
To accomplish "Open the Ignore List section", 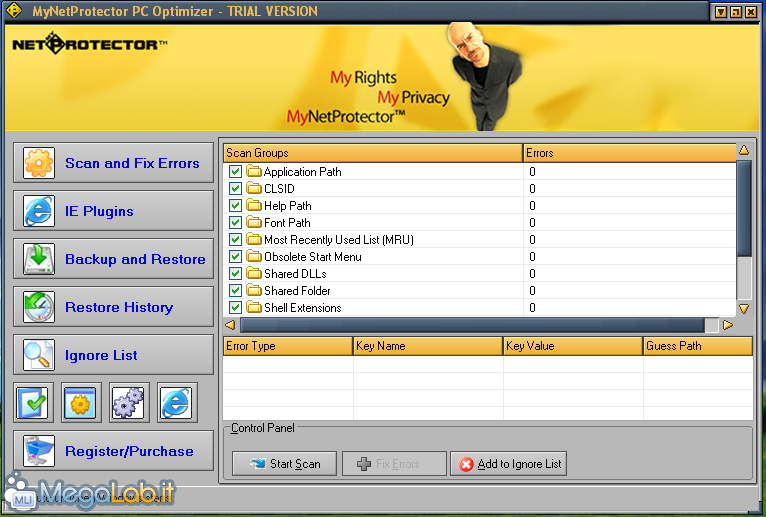I will point(113,355).
